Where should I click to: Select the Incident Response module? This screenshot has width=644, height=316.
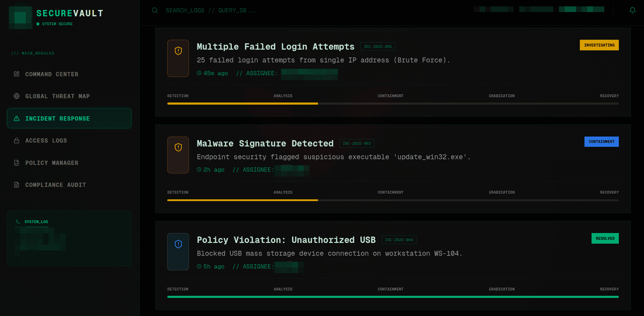pyautogui.click(x=57, y=118)
